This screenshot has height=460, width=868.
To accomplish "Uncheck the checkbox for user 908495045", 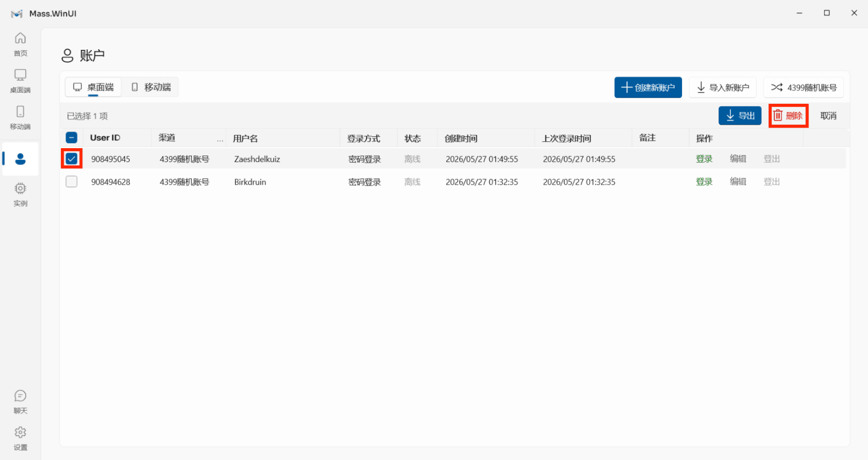I will (x=72, y=159).
